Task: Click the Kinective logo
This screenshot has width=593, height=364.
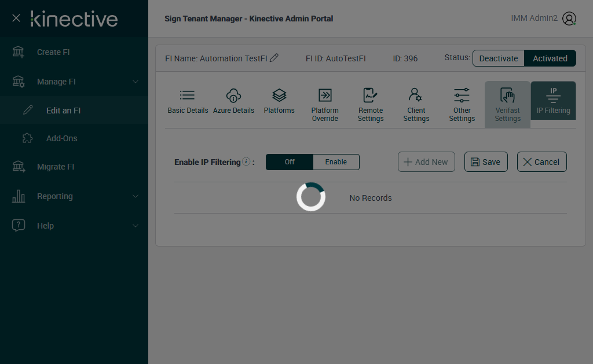Action: point(74,19)
